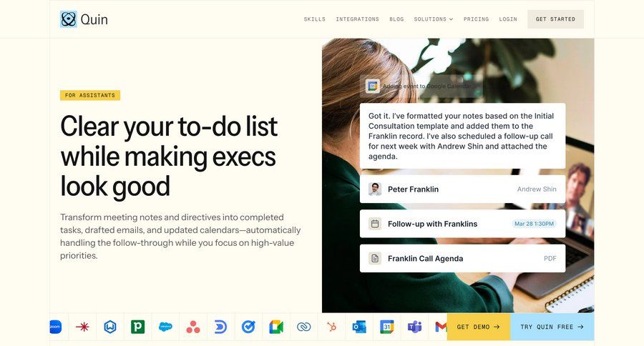Click Peter Franklin's avatar photo
Image resolution: width=644 pixels, height=346 pixels.
[x=374, y=189]
